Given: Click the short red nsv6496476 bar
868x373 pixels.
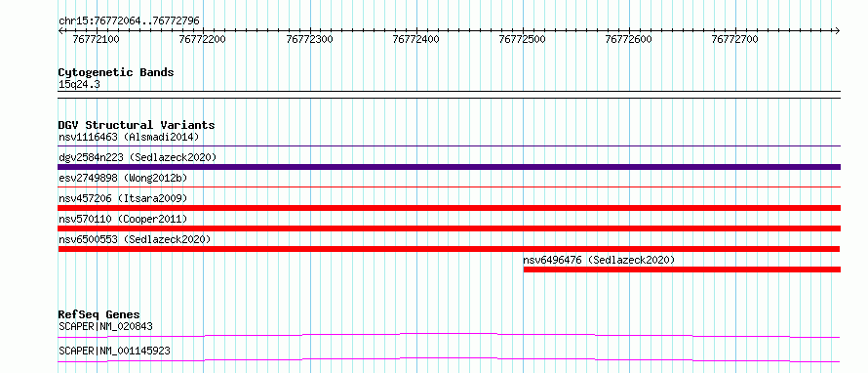Looking at the screenshot, I should click(682, 269).
